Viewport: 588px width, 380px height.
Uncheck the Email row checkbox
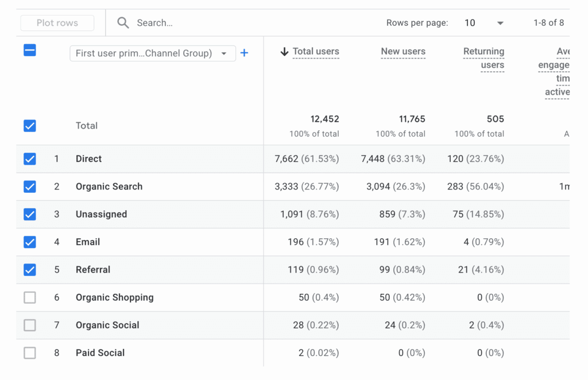coord(30,242)
